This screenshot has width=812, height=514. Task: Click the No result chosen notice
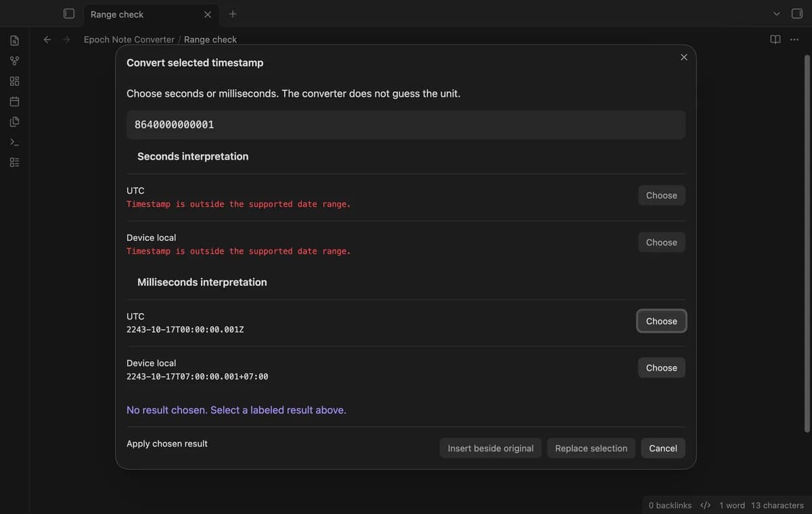tap(236, 411)
